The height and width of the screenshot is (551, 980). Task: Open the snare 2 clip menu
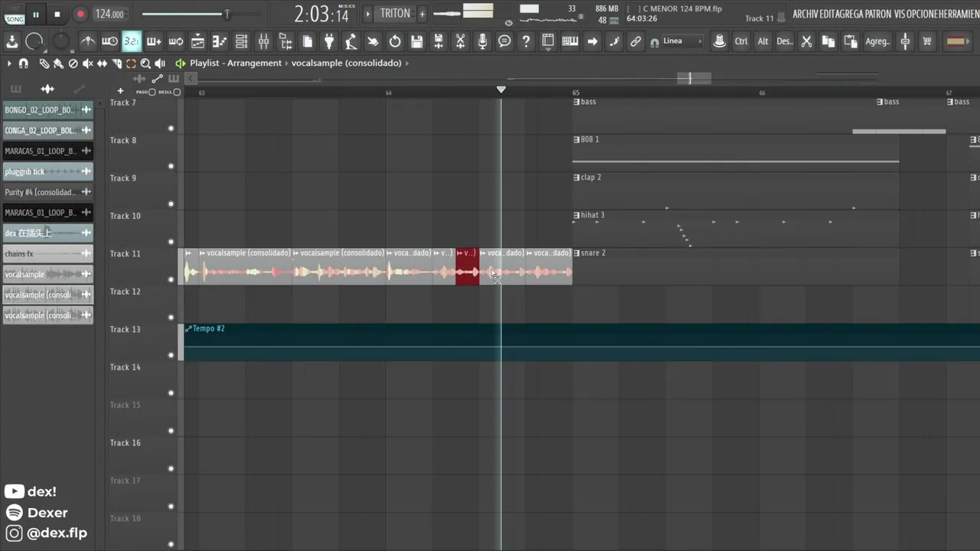pyautogui.click(x=577, y=253)
